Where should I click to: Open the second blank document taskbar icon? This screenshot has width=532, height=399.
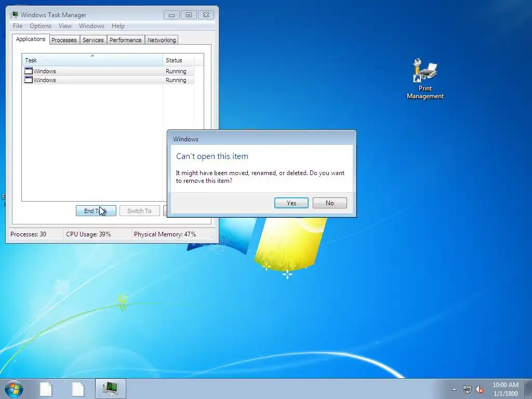click(78, 389)
